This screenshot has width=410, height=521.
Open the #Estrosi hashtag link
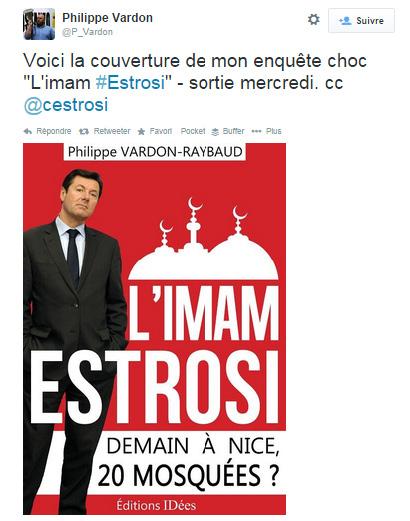(x=131, y=83)
